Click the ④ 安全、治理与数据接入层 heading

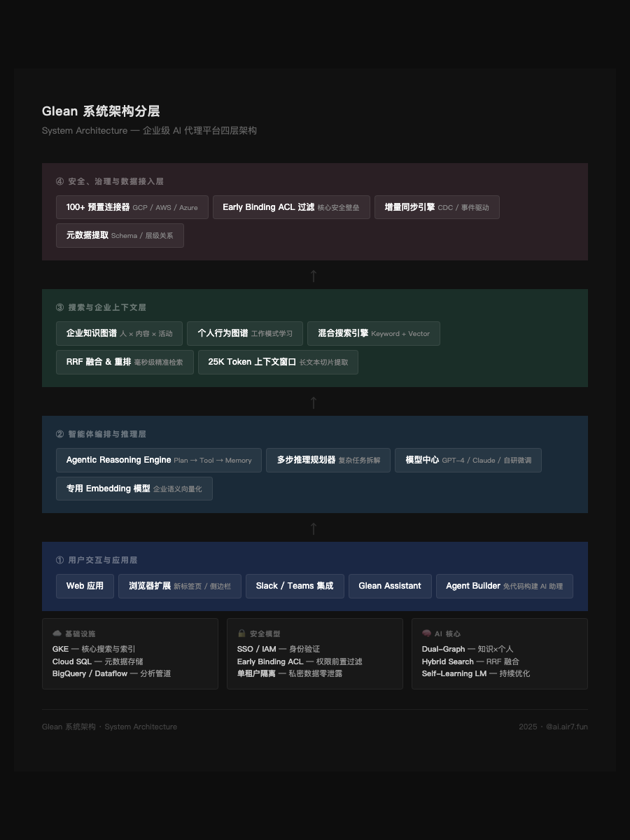click(110, 181)
